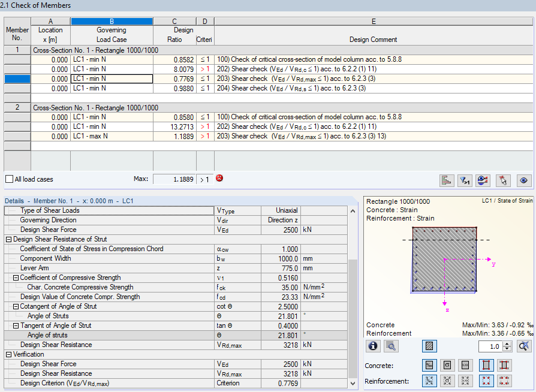536x392 pixels.
Task: Collapse Tangent of Angle of Strut node
Action: pos(16,325)
